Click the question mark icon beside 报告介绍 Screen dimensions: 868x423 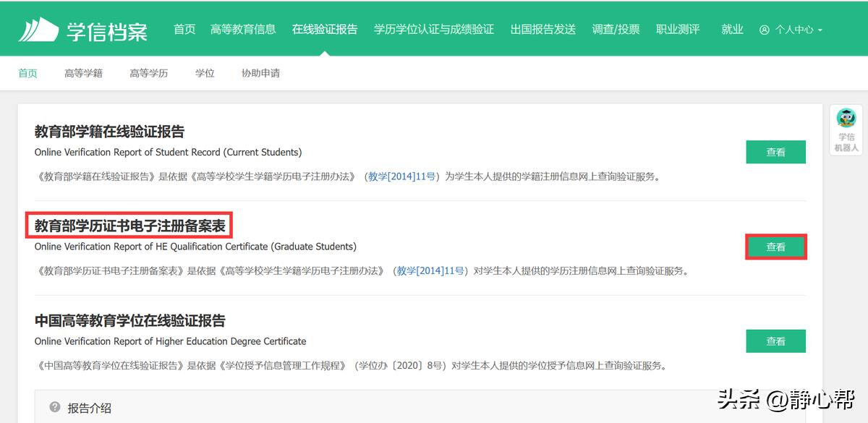(55, 407)
